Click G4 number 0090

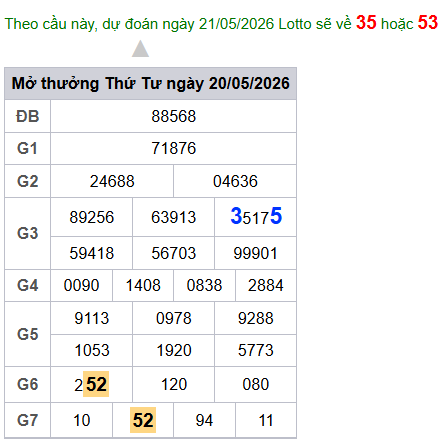tap(81, 285)
